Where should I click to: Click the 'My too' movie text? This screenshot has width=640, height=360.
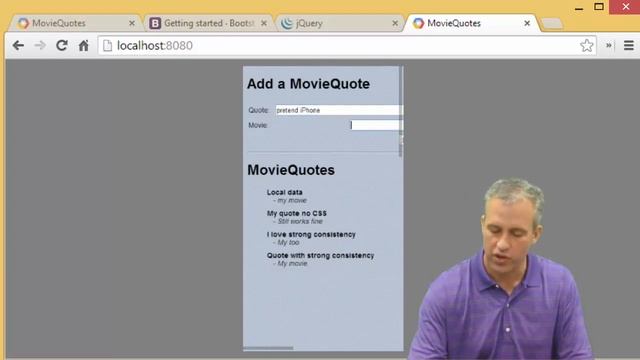click(288, 242)
